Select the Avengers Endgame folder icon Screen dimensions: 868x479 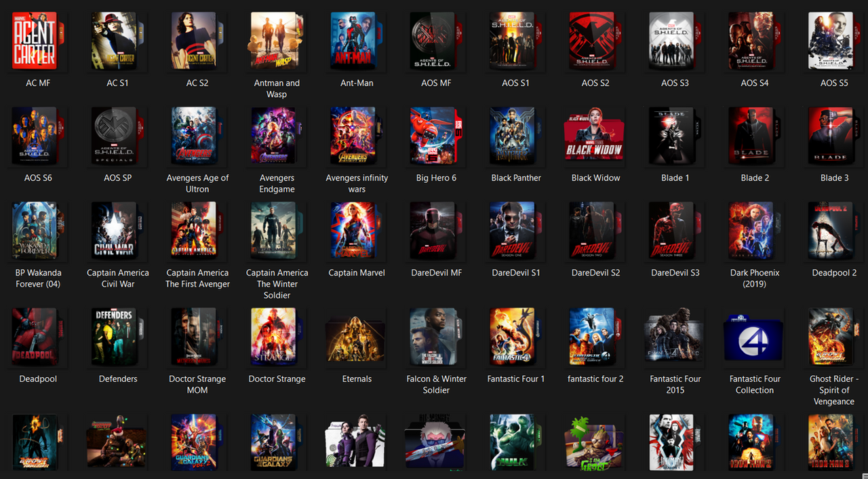click(277, 136)
